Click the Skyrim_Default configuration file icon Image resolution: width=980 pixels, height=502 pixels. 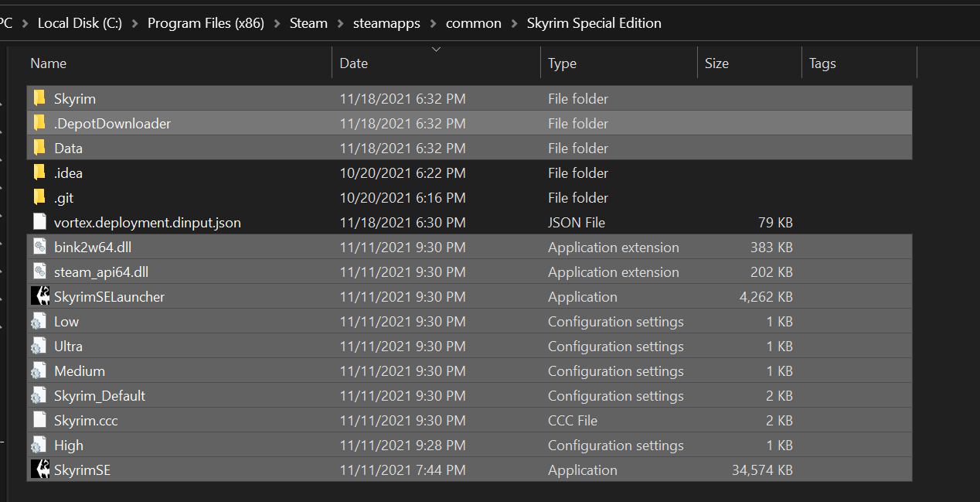pyautogui.click(x=39, y=396)
